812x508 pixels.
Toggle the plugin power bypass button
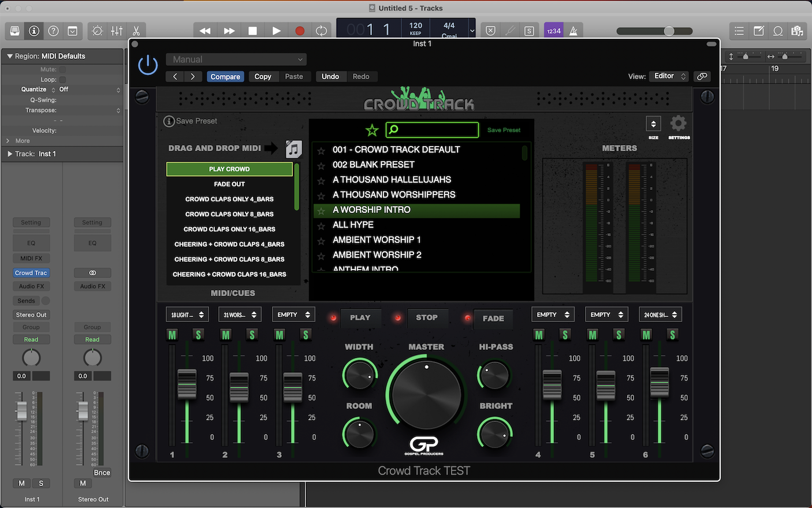click(148, 65)
